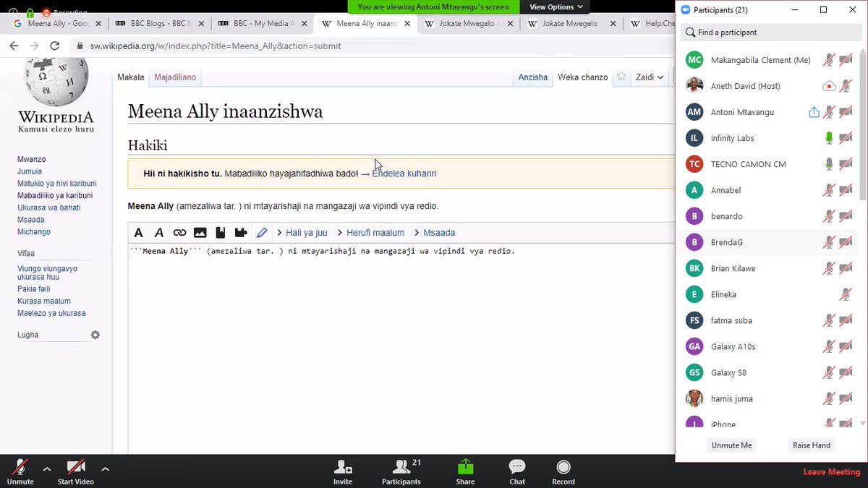The height and width of the screenshot is (488, 868).
Task: Enable Start Video in Zoom
Action: 75,471
